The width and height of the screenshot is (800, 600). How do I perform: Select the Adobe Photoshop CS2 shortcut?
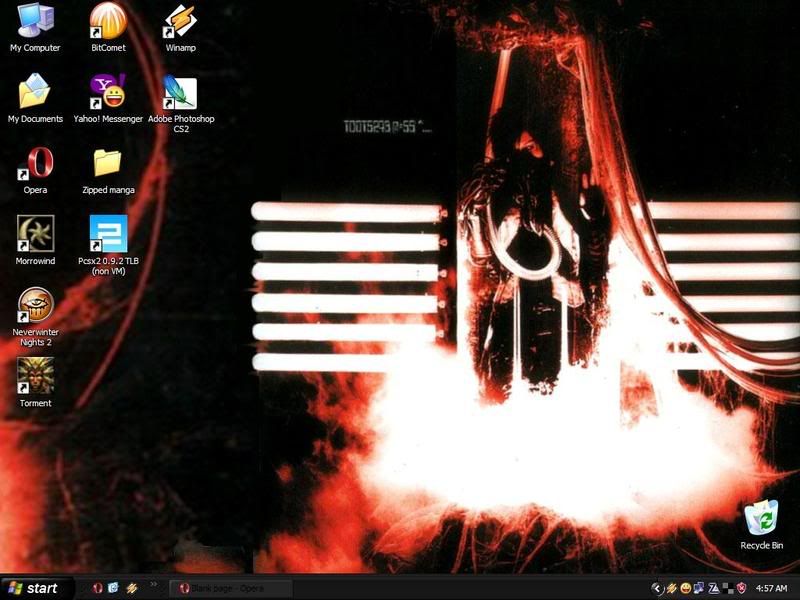(x=181, y=104)
